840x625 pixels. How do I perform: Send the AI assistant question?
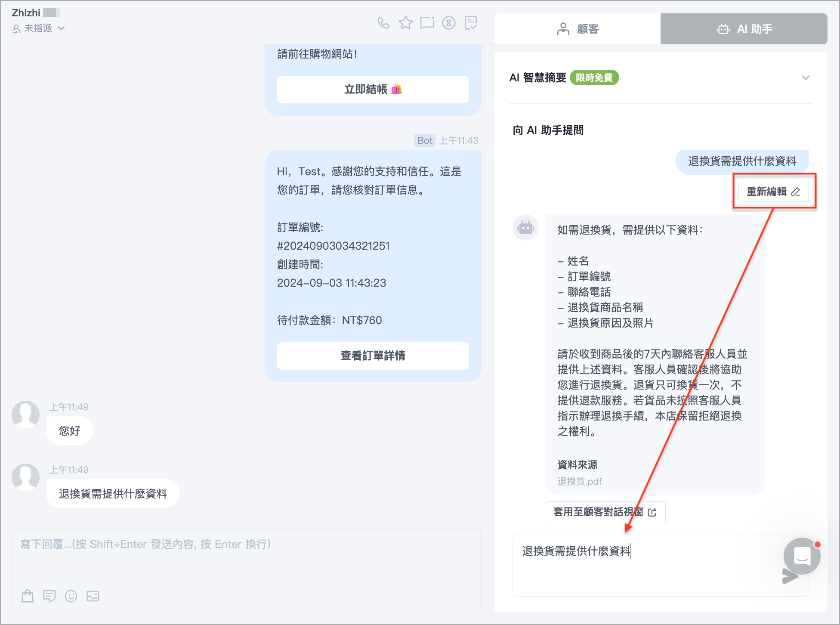tap(790, 577)
